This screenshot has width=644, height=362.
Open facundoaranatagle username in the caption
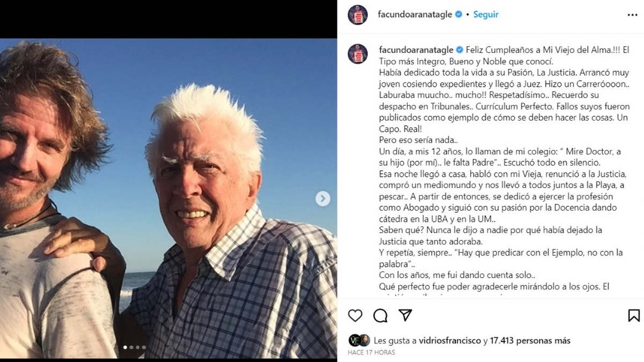pos(415,49)
